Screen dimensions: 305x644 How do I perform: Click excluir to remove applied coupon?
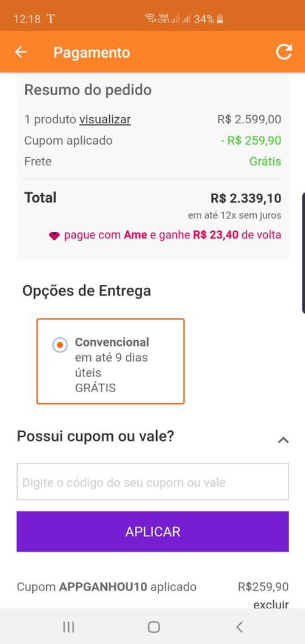271,604
